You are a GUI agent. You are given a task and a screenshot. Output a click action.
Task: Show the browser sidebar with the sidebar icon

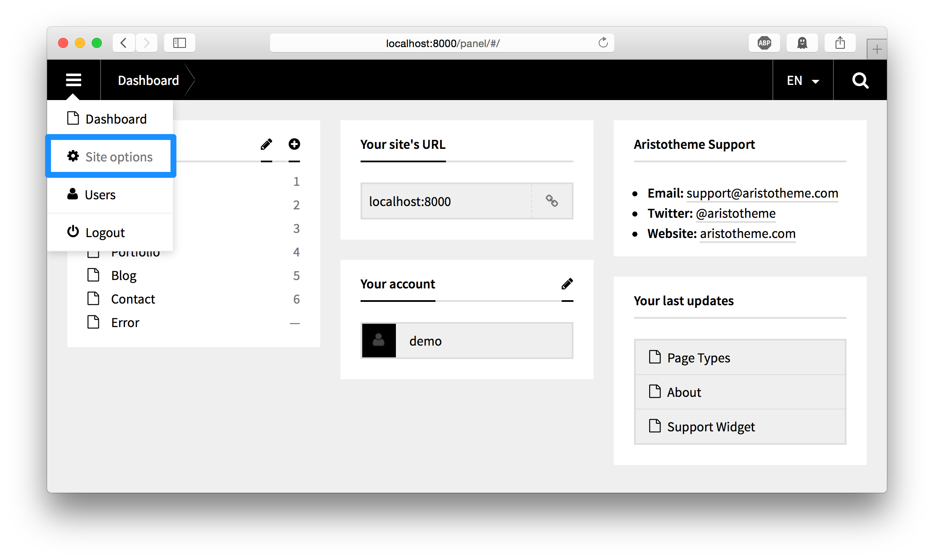click(179, 42)
